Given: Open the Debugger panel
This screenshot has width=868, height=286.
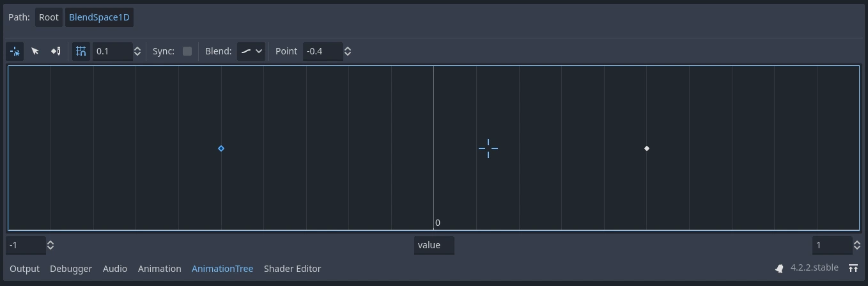Looking at the screenshot, I should coord(71,269).
